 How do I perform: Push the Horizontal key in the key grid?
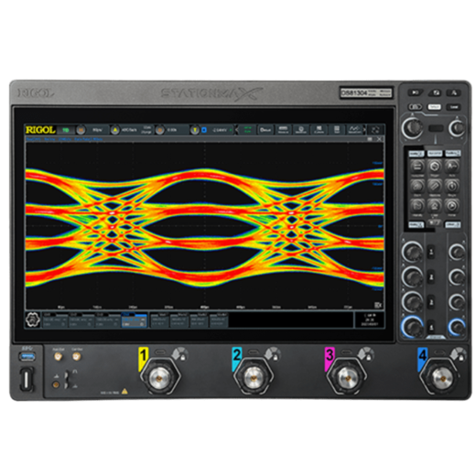tap(417, 167)
